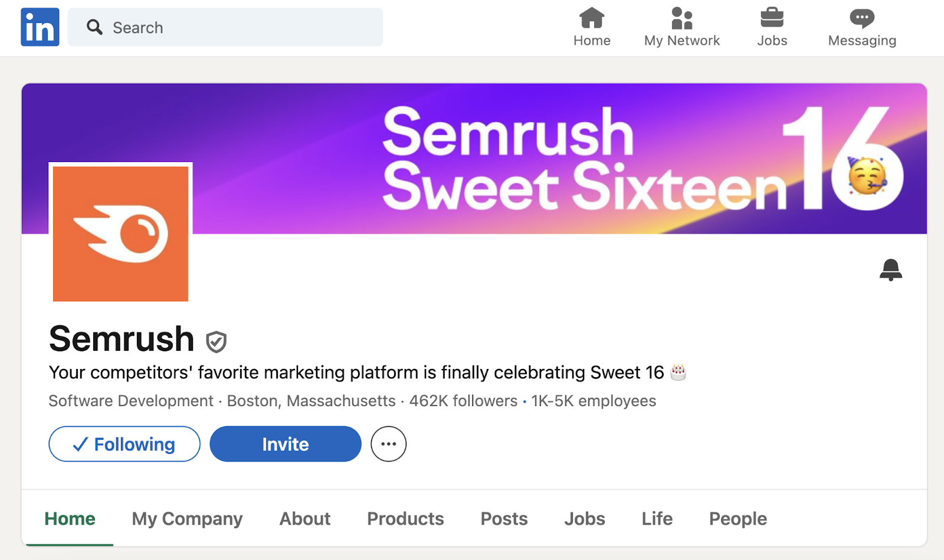View Semrush's 462K followers
The image size is (944, 560).
(463, 401)
